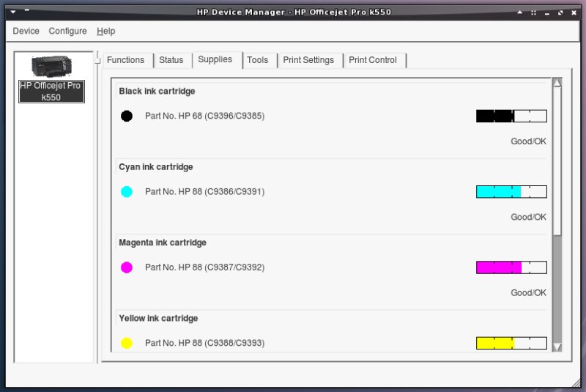Click the supplies list scroll down arrow
The width and height of the screenshot is (586, 392).
[x=557, y=347]
